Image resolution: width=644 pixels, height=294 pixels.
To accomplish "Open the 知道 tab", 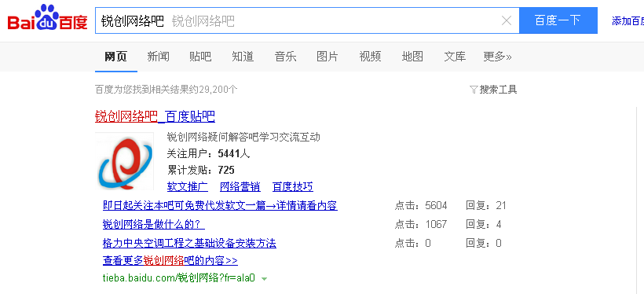I will pos(243,57).
